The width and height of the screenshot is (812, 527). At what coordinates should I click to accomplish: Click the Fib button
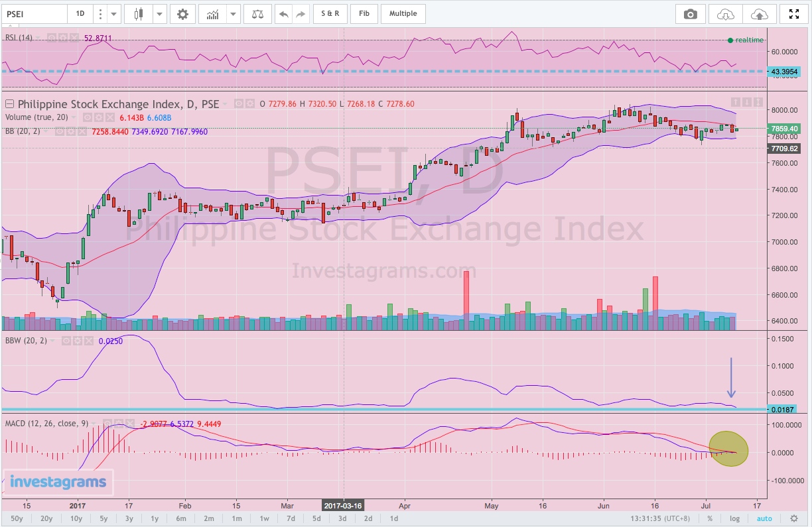(x=364, y=13)
